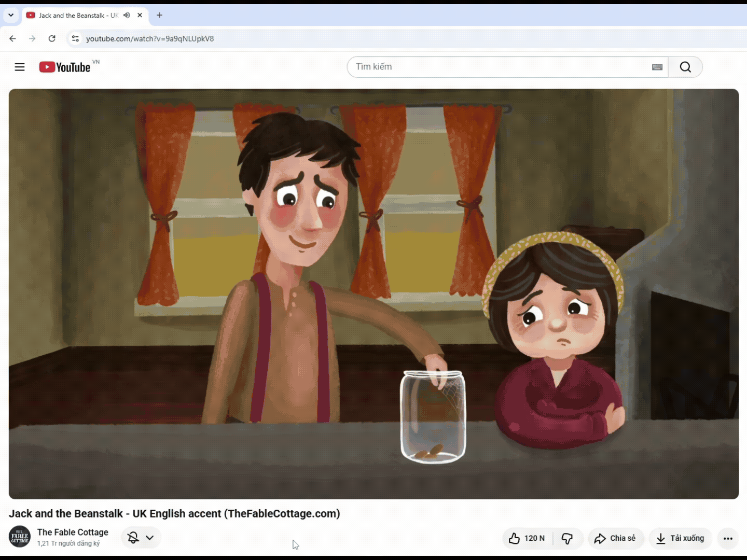Go back in browser history
This screenshot has width=747, height=560.
pyautogui.click(x=13, y=38)
